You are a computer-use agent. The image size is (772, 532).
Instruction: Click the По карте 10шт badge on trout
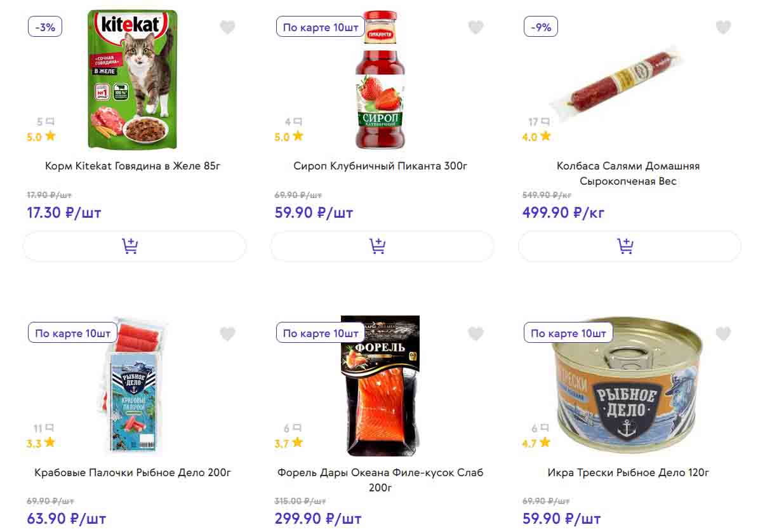click(321, 333)
